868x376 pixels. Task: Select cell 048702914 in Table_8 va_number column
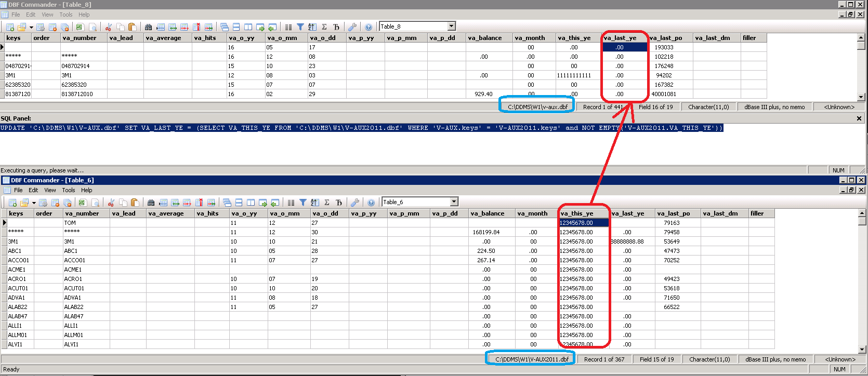[x=84, y=66]
